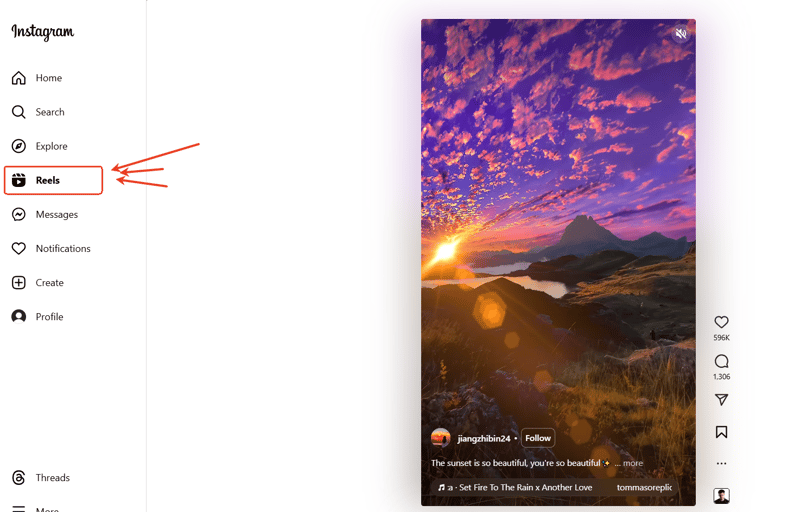Open Threads from the sidebar

pyautogui.click(x=40, y=478)
